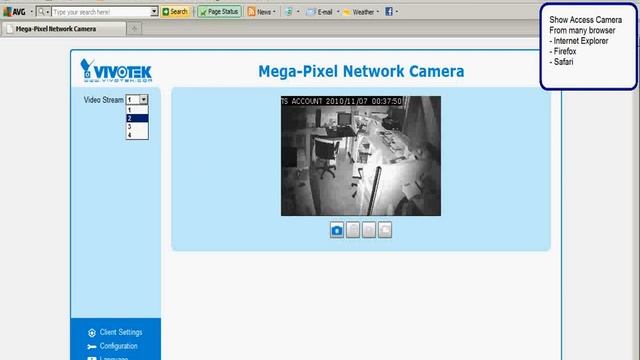The height and width of the screenshot is (360, 640).
Task: Open the News RSS feed button
Action: coord(260,12)
